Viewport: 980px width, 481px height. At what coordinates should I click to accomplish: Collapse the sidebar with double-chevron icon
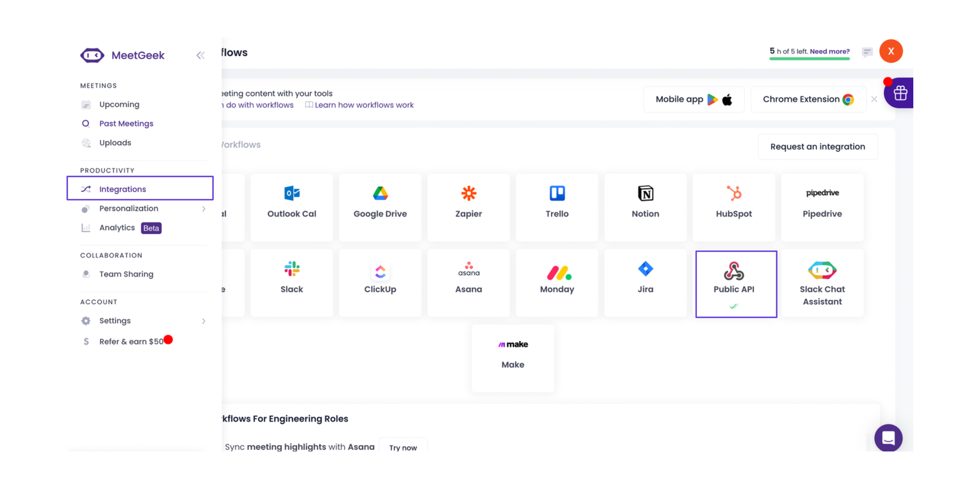tap(200, 55)
